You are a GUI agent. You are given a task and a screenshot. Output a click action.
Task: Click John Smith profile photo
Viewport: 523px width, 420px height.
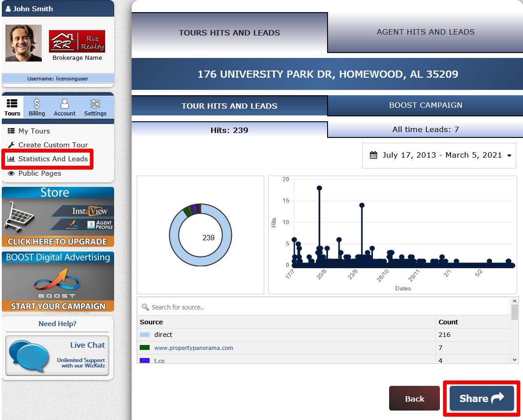point(23,43)
